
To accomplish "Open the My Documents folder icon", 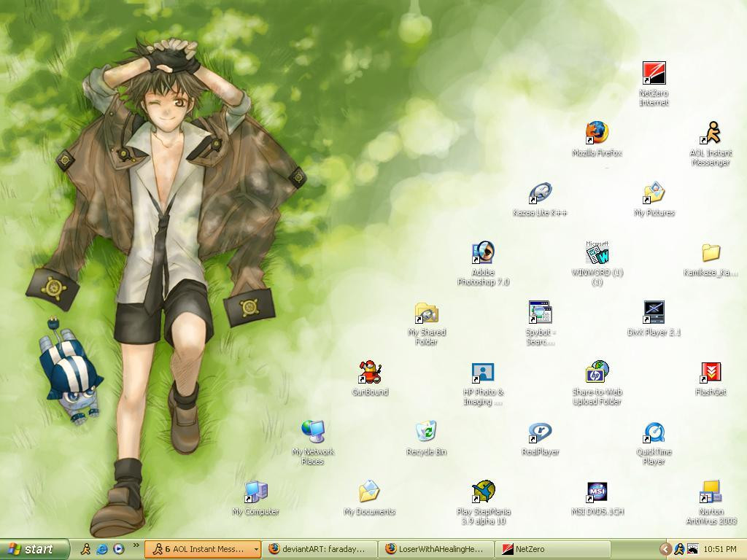I will (369, 492).
